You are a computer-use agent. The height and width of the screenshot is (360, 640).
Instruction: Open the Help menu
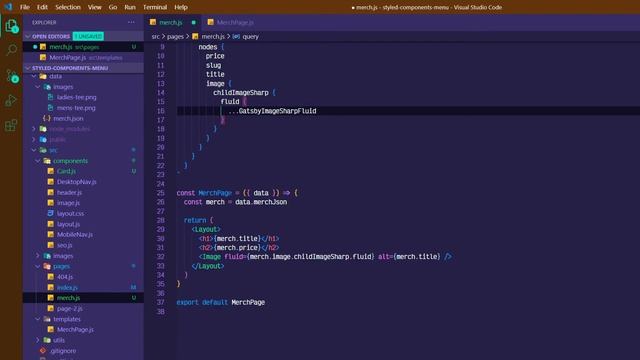tap(181, 7)
